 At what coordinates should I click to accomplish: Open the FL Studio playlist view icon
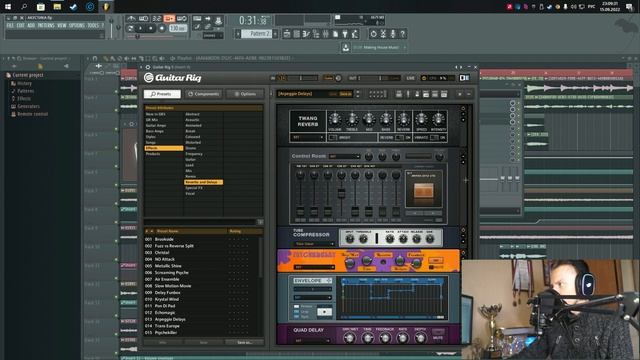tap(287, 34)
